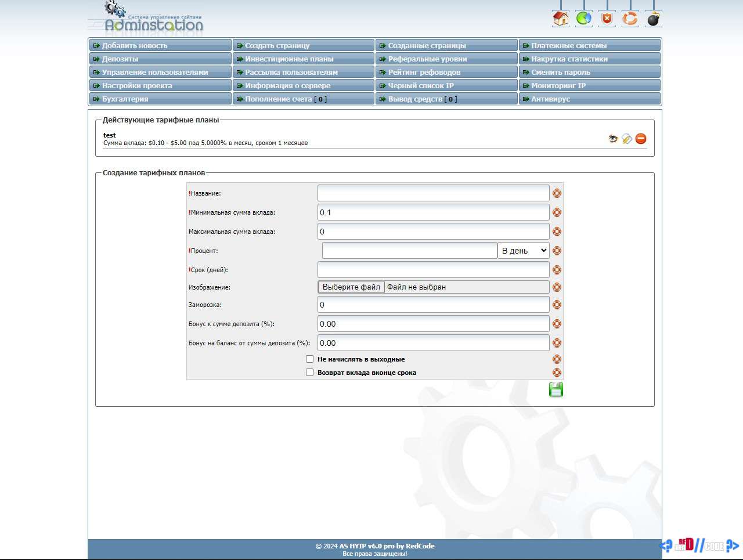Viewport: 743px width, 560px height.
Task: Click the Сумма вклада plan description text
Action: point(205,143)
